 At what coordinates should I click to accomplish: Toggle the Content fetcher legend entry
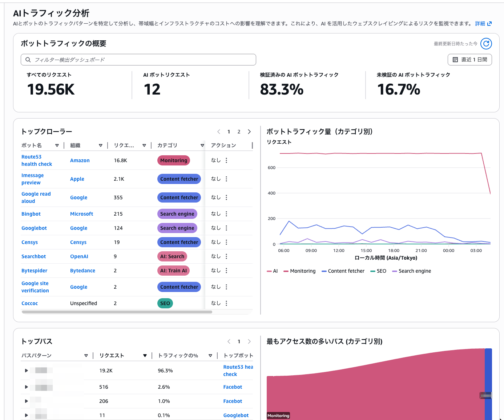343,271
